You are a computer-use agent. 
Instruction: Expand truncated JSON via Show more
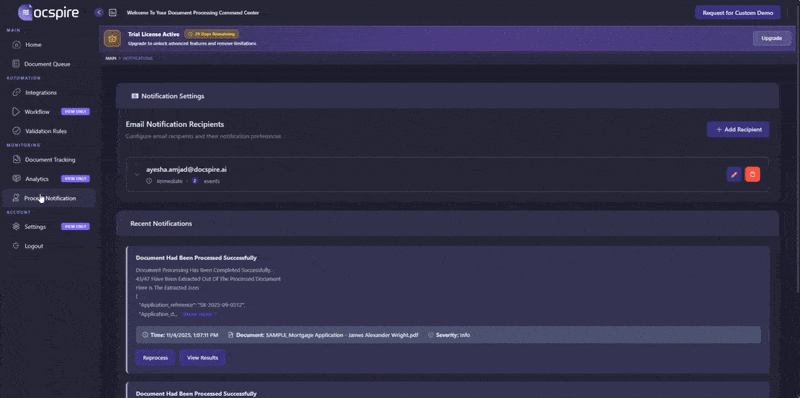click(x=200, y=314)
